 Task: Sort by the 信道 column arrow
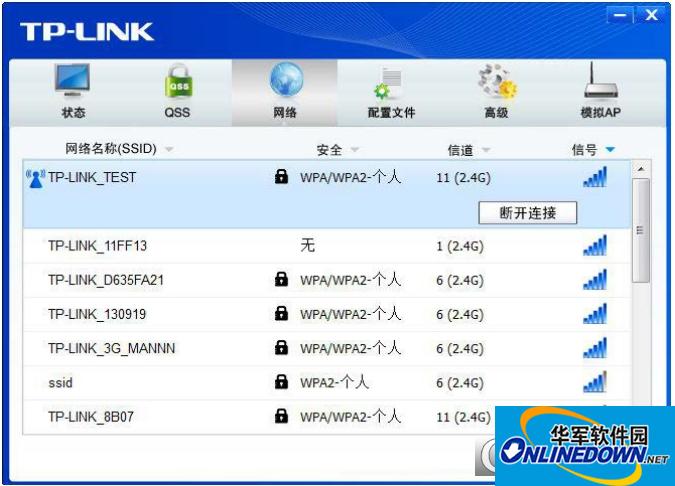coord(486,150)
